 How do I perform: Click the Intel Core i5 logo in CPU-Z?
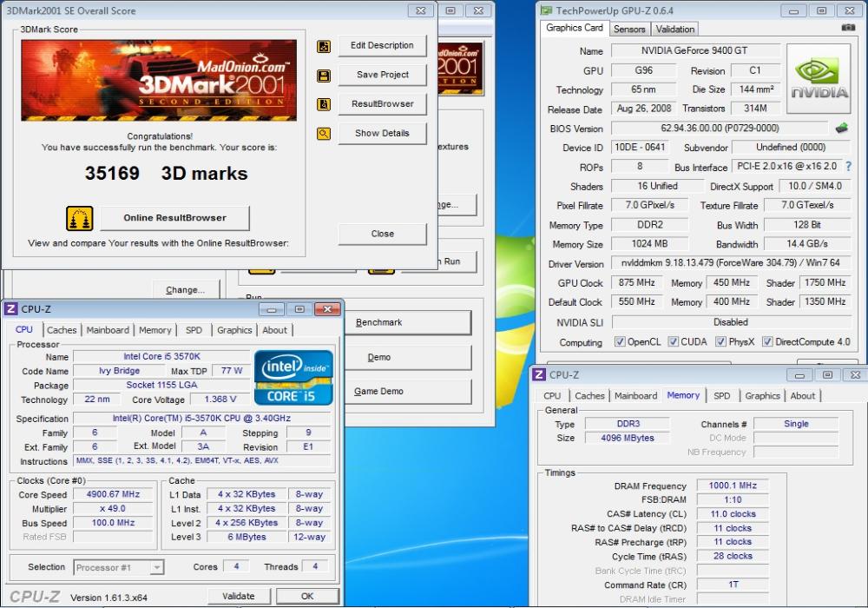(x=293, y=377)
